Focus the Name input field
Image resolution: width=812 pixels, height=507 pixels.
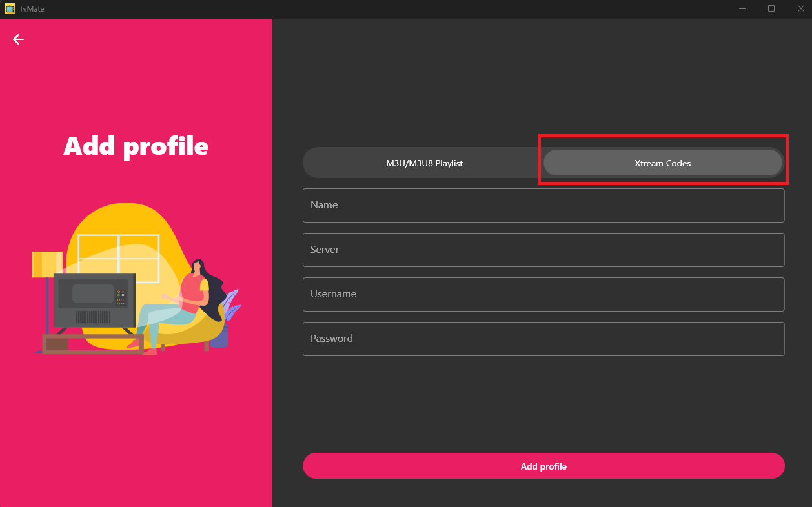coord(543,205)
